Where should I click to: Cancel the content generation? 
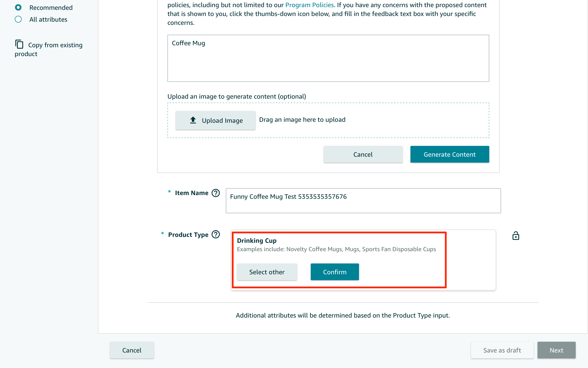[x=363, y=154]
